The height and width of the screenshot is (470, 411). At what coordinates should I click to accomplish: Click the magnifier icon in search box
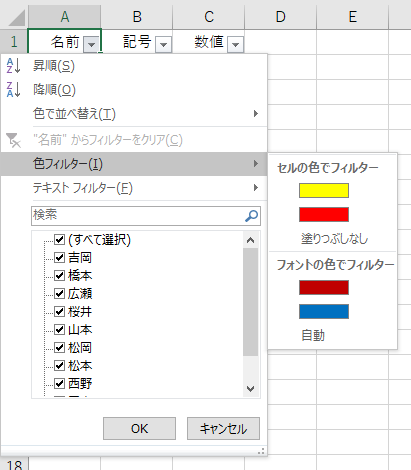click(x=251, y=216)
